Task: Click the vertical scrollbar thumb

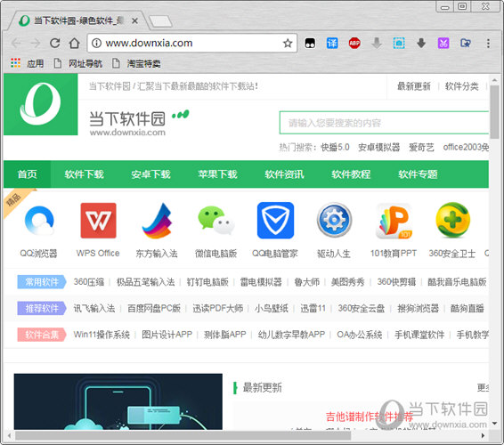Action: (x=494, y=111)
